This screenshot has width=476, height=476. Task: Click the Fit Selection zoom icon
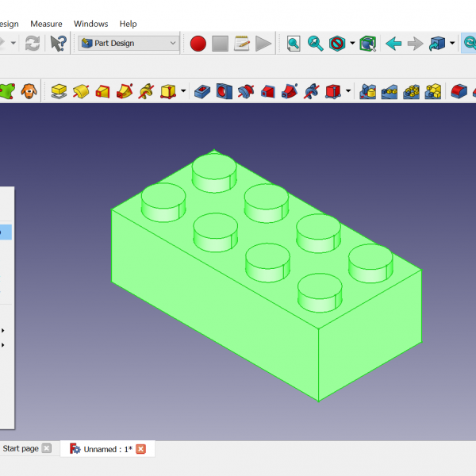click(316, 44)
